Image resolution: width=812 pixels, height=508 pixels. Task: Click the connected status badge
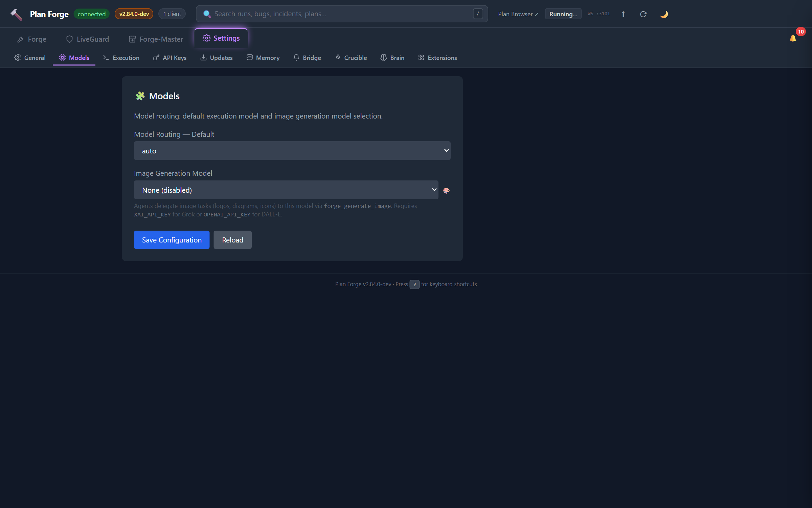tap(92, 14)
